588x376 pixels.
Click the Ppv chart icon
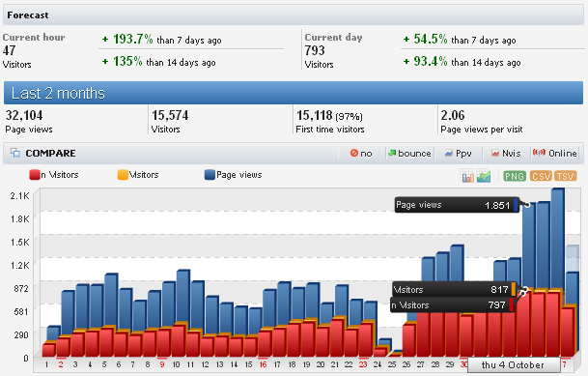[449, 153]
